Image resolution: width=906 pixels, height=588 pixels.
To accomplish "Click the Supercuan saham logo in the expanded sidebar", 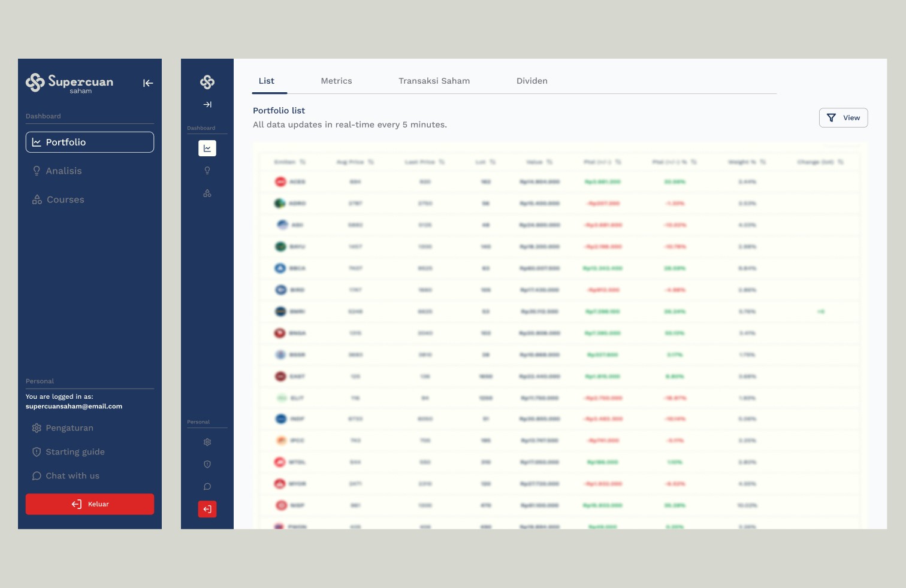I will pyautogui.click(x=70, y=83).
